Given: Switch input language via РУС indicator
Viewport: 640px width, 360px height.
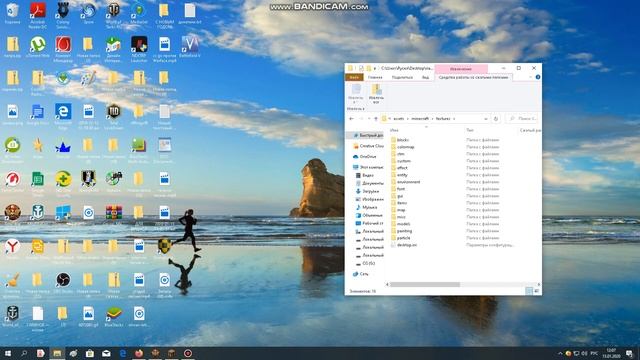Looking at the screenshot, I should tap(594, 353).
